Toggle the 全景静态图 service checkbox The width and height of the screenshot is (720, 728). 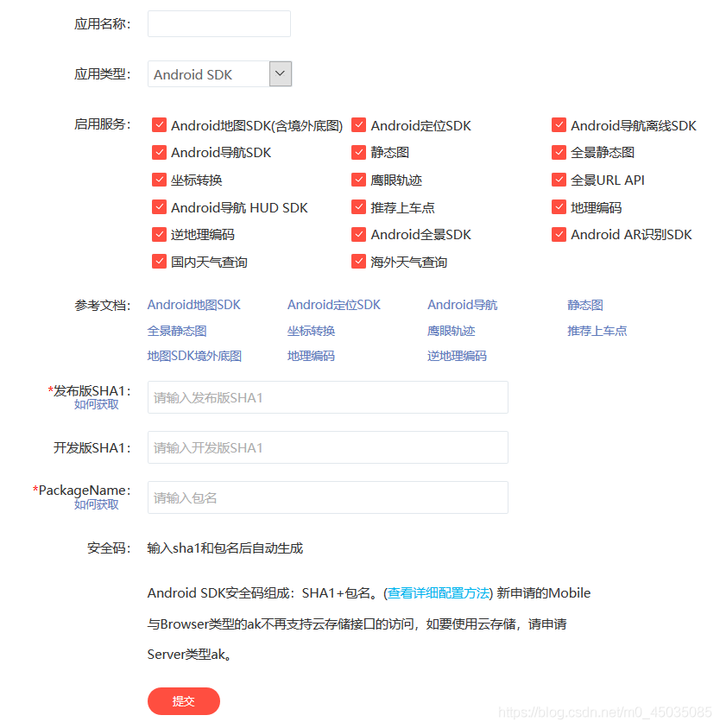(559, 152)
